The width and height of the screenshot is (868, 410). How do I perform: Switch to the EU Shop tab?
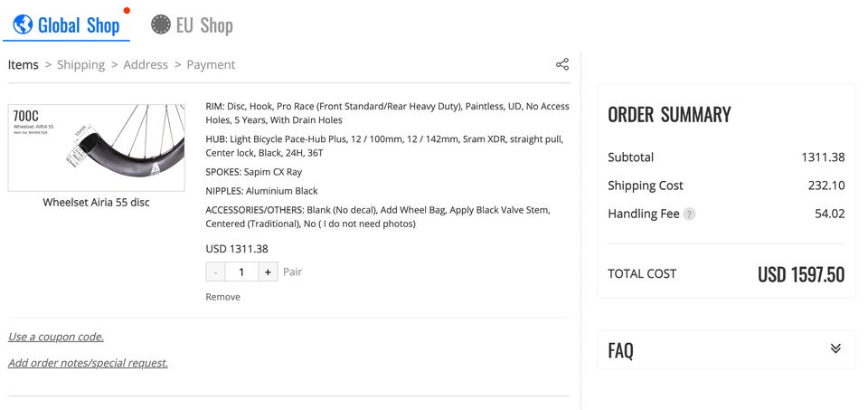(192, 25)
